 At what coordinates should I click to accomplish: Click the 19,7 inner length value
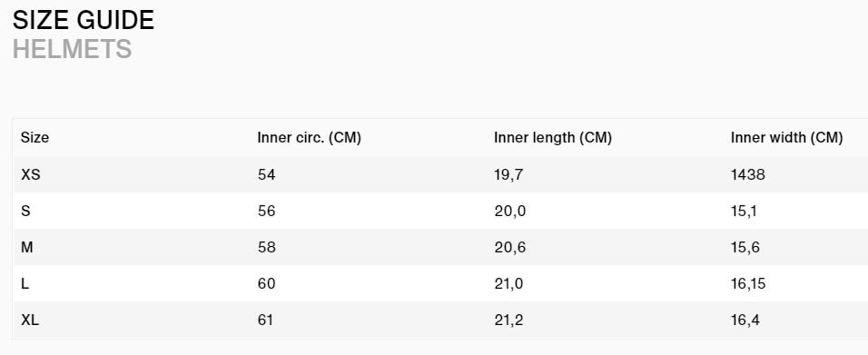[x=508, y=175]
